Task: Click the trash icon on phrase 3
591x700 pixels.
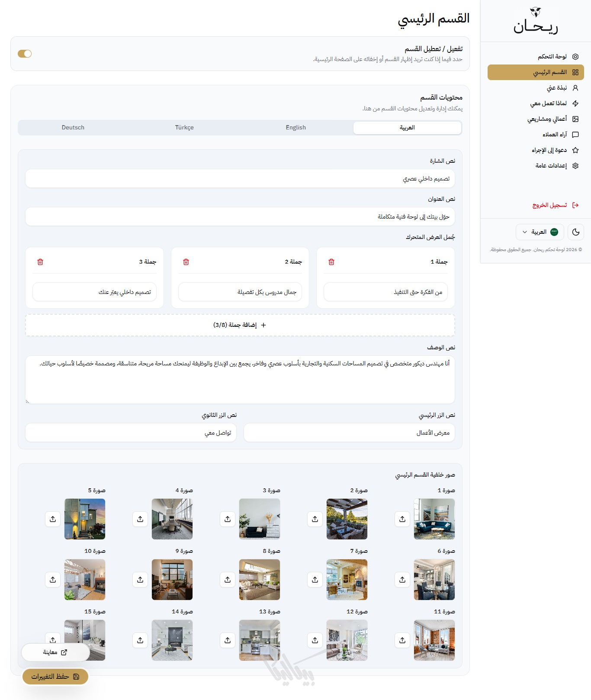Action: 40,262
